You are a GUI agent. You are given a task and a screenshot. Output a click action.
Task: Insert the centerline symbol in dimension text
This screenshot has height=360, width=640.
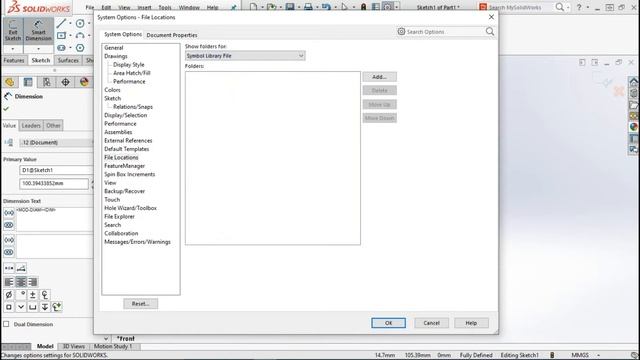click(45, 295)
